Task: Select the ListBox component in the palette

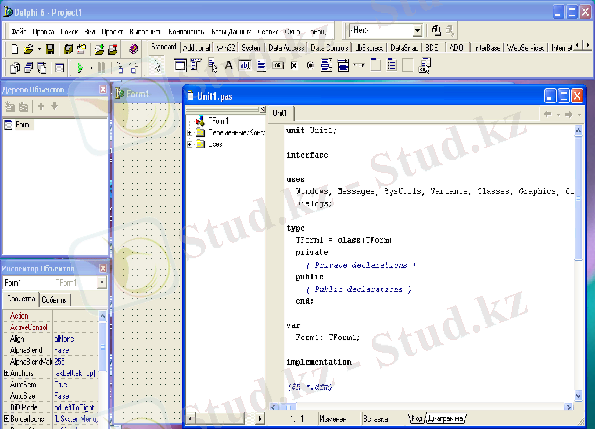Action: click(x=326, y=65)
